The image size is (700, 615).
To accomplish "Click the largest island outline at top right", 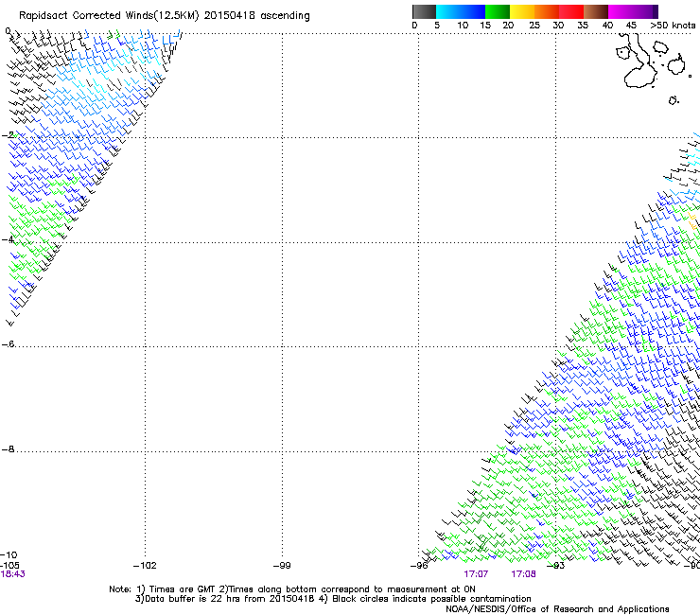I will coord(637,62).
